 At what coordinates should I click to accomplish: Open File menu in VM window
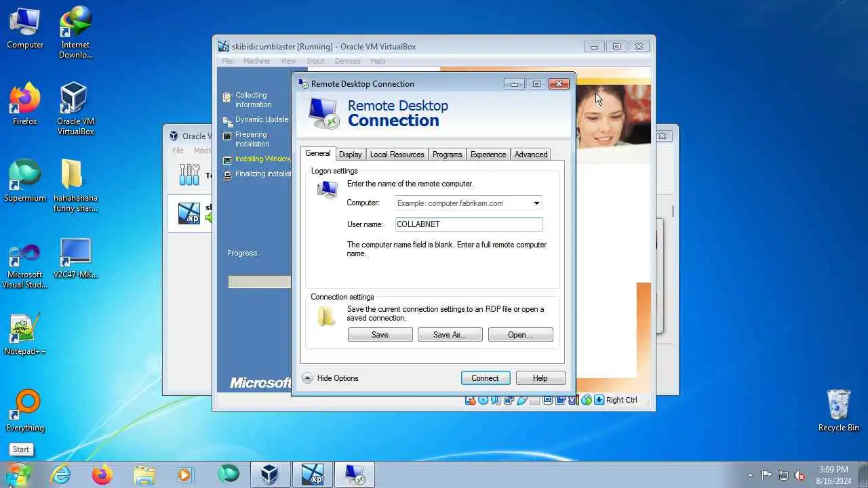[x=227, y=61]
